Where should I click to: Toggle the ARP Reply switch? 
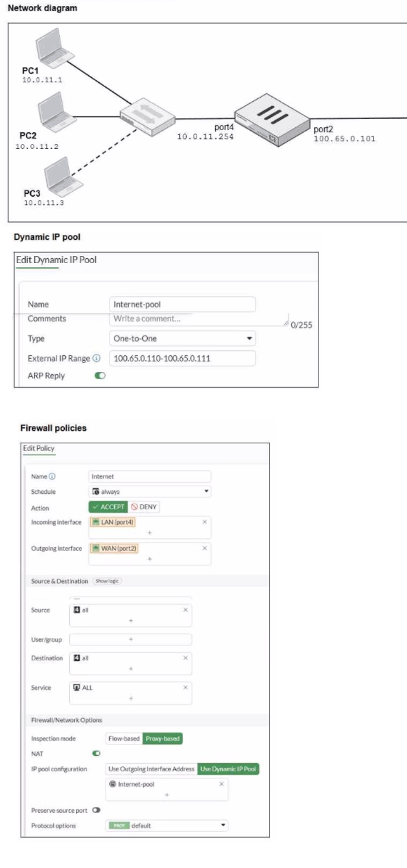pos(100,376)
